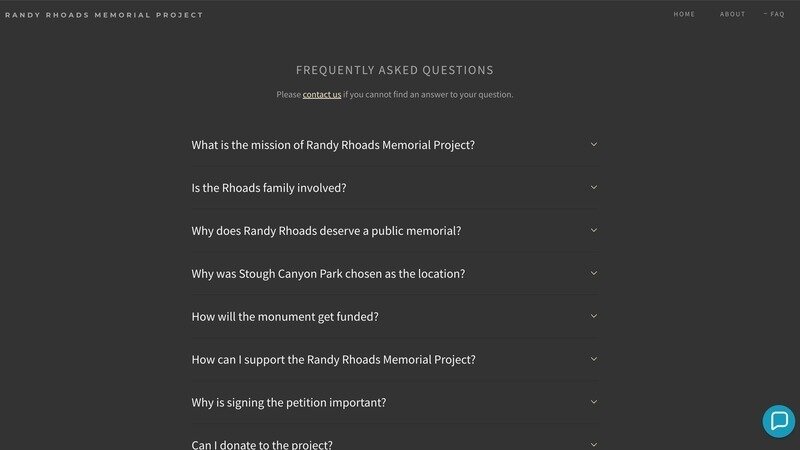Open the chat widget bubble icon

tap(779, 421)
